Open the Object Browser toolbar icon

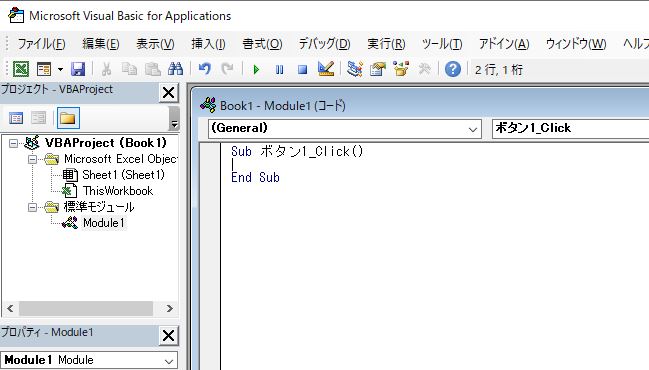click(401, 69)
